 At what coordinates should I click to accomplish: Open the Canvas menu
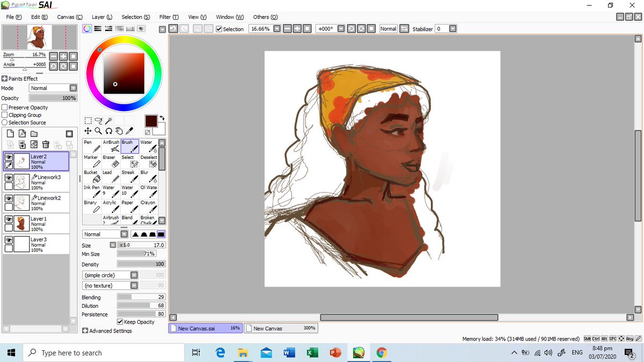pyautogui.click(x=70, y=17)
